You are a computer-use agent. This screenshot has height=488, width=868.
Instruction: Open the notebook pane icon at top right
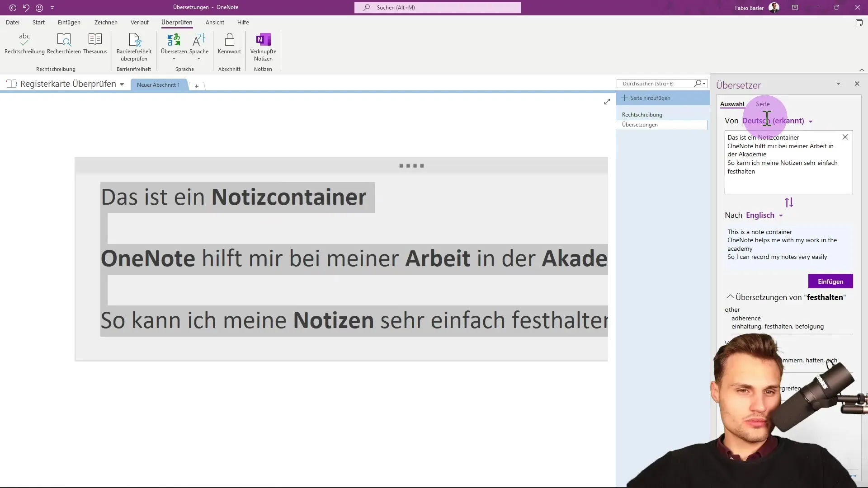[859, 23]
